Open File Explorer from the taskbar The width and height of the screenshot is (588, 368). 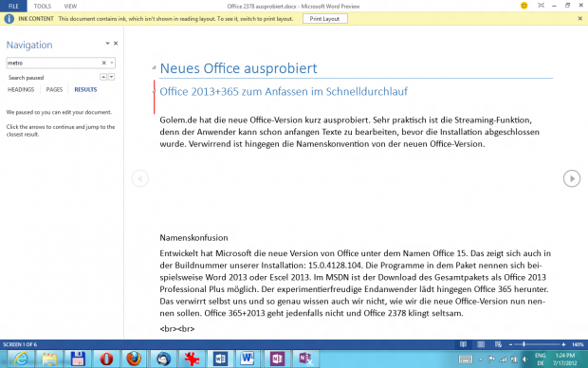(x=49, y=359)
